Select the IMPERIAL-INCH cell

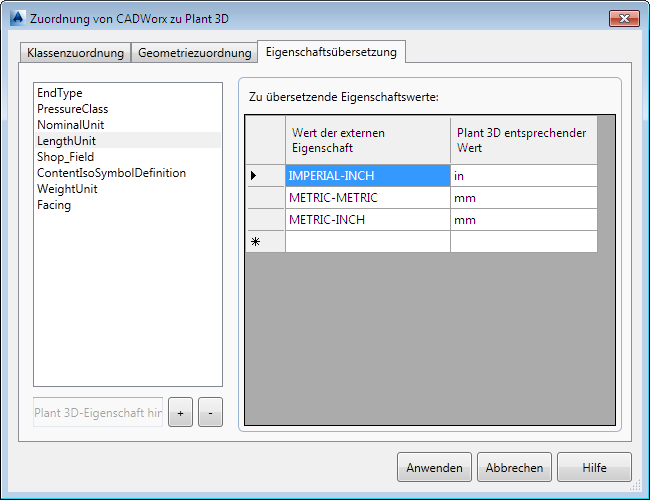click(x=368, y=175)
